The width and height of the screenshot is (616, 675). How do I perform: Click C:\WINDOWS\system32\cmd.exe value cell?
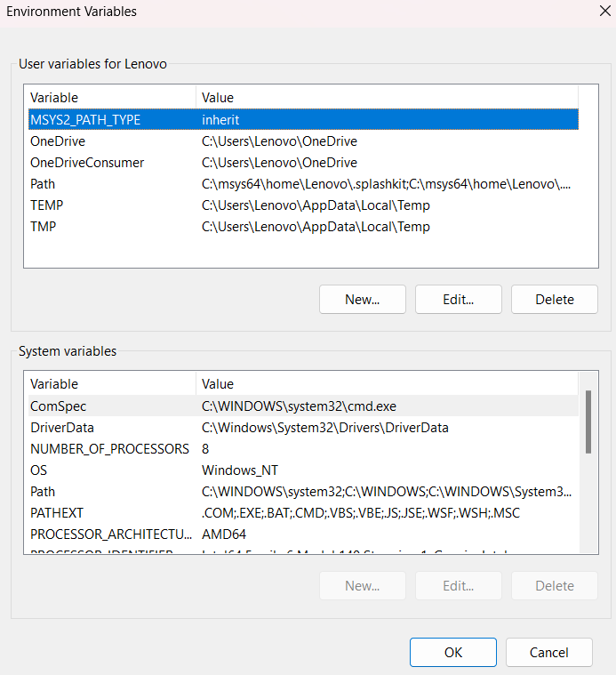tap(299, 406)
